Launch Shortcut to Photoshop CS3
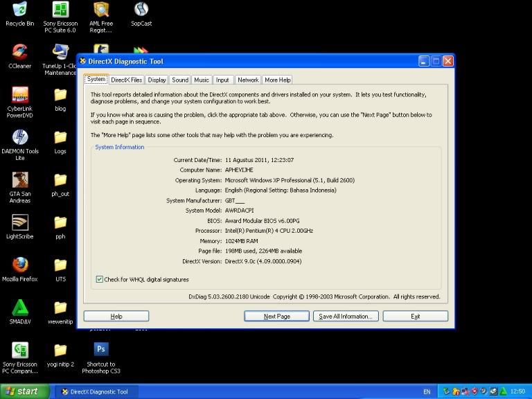The width and height of the screenshot is (532, 399). click(x=101, y=357)
